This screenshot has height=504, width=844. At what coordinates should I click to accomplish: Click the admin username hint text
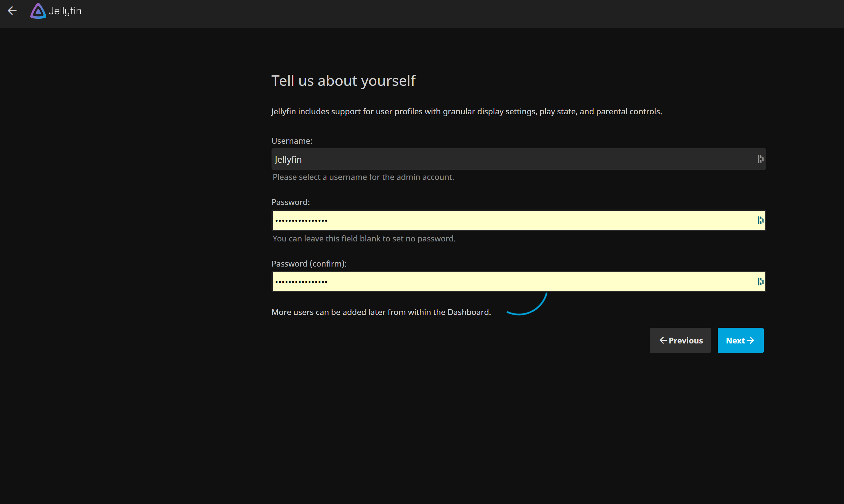[x=363, y=177]
